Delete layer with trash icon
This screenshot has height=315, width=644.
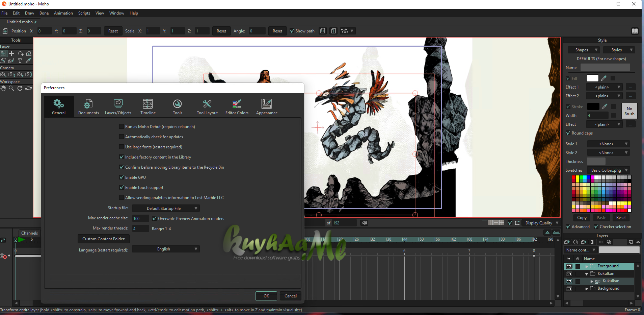point(592,242)
